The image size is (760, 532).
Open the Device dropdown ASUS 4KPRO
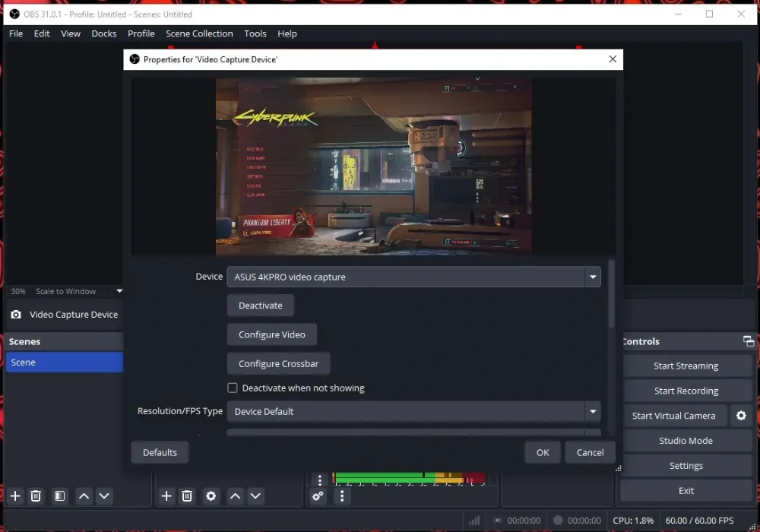coord(414,277)
